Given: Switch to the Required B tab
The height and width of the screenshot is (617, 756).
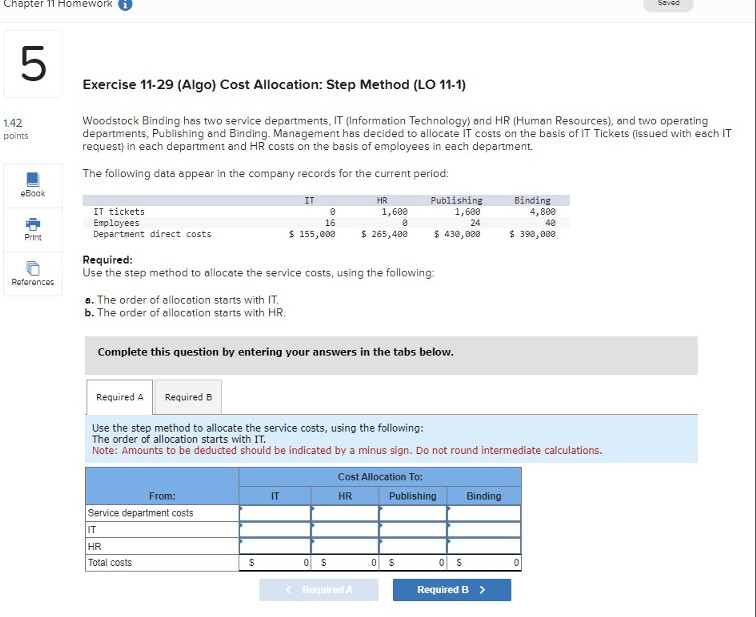Looking at the screenshot, I should [x=188, y=397].
